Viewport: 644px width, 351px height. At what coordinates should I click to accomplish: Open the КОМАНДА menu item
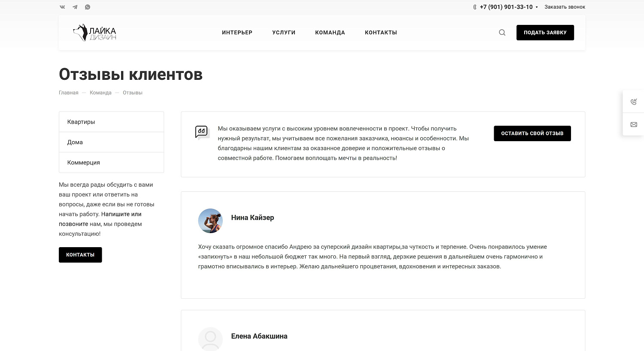330,32
